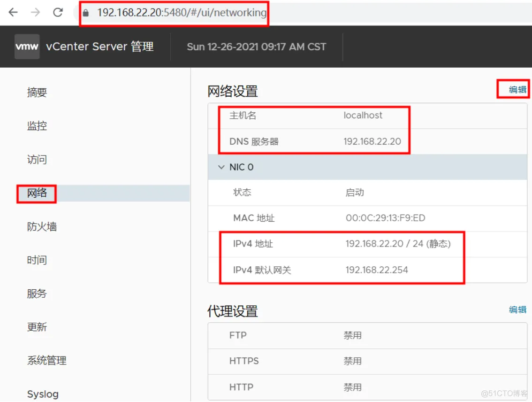The width and height of the screenshot is (532, 402).
Task: Click the 状态 value 启动
Action: coord(355,193)
